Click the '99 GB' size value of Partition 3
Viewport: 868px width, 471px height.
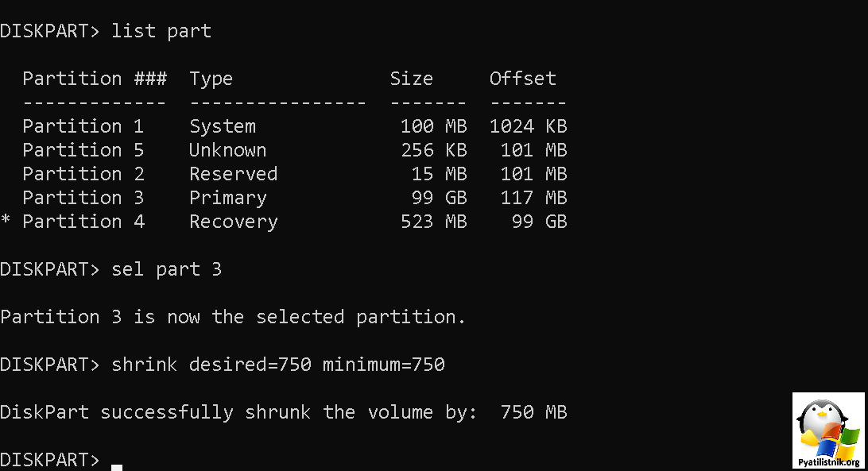pos(439,198)
